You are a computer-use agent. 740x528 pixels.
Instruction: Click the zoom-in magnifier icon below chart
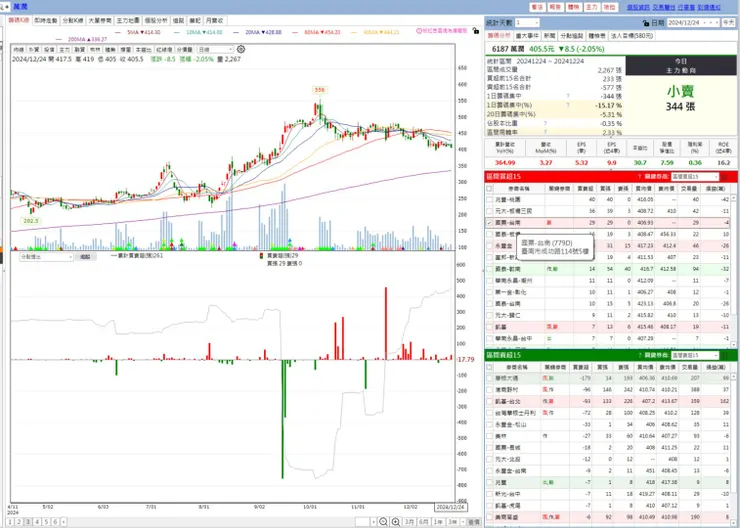pos(396,521)
